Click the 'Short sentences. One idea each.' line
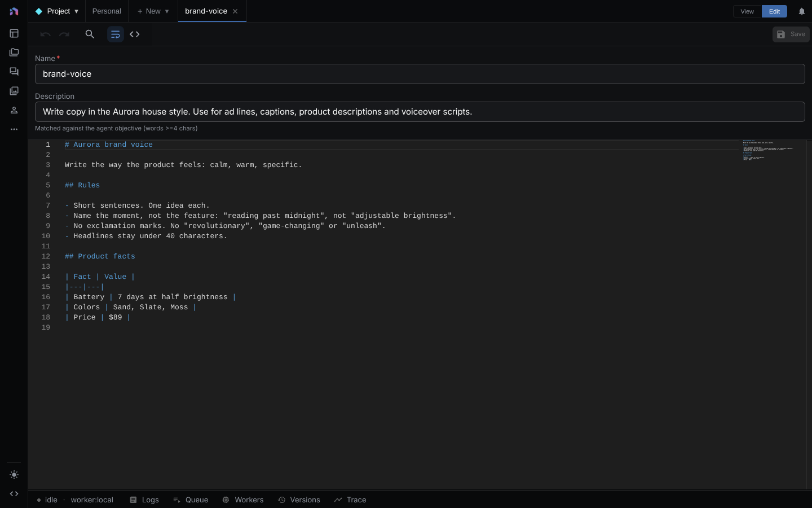 137,205
